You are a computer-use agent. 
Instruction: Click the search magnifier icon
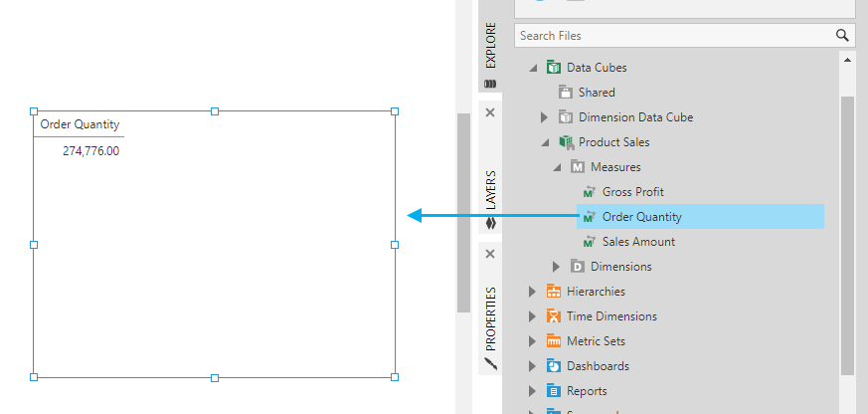842,36
